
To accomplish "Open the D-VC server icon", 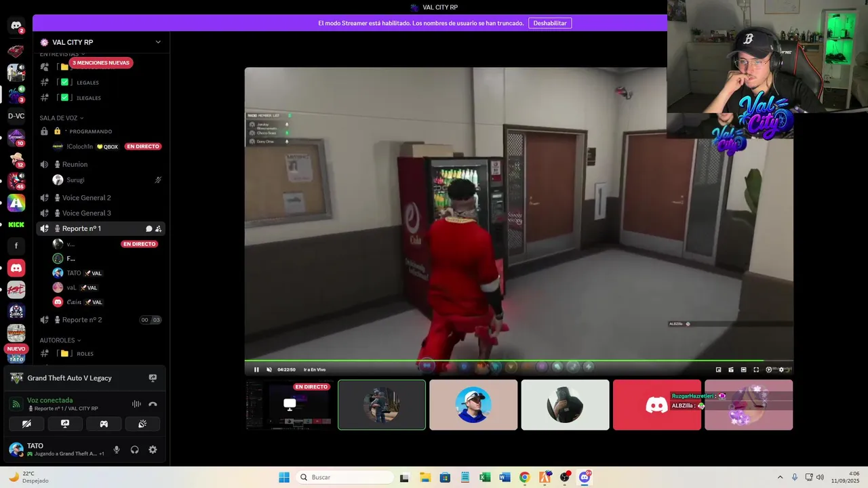I will [x=16, y=116].
